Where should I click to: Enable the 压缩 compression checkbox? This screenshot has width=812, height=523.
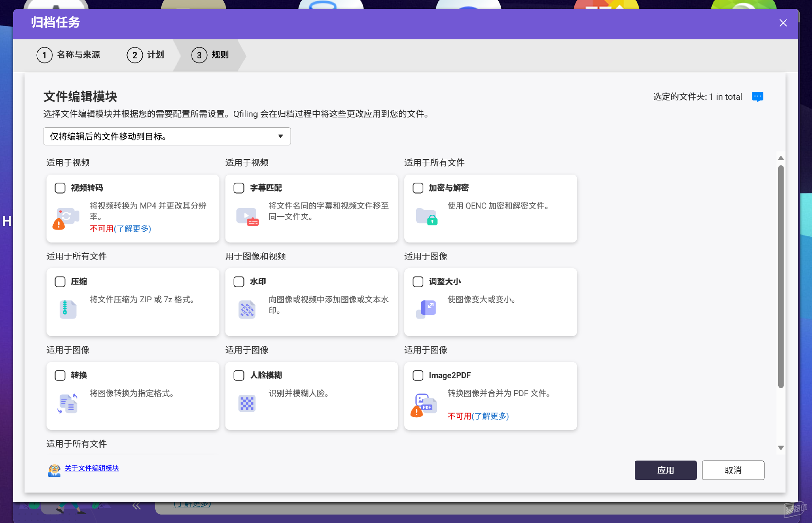pos(60,282)
